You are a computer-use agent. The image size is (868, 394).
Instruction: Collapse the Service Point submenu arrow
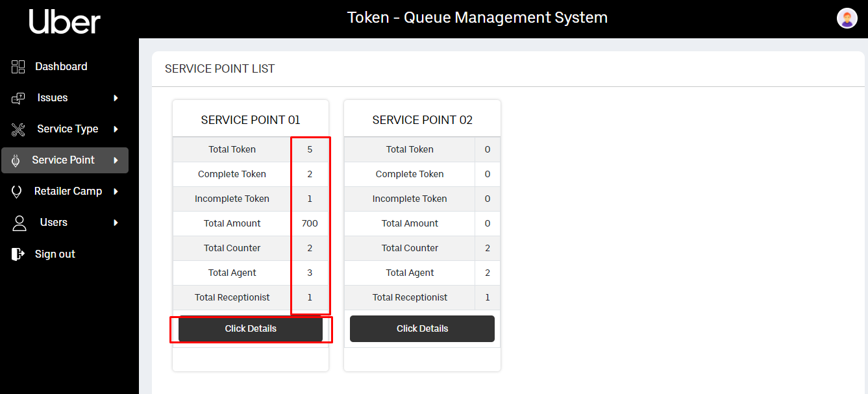tap(116, 160)
